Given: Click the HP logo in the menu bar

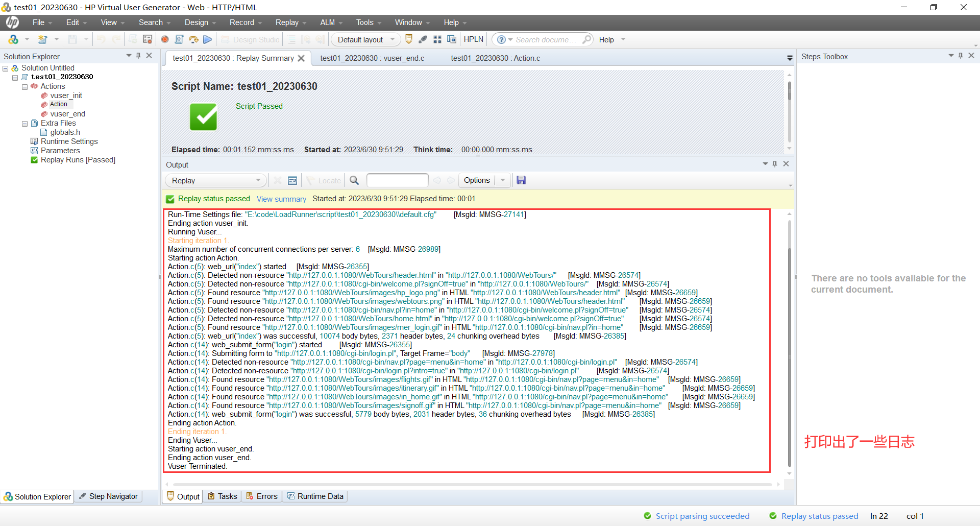Looking at the screenshot, I should coord(12,22).
